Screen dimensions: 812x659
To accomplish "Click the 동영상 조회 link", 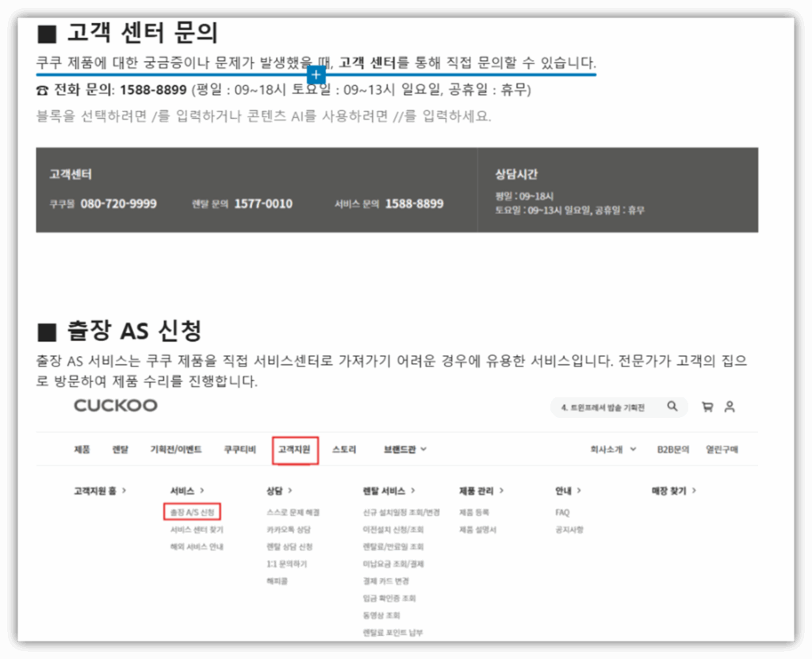I will pyautogui.click(x=381, y=615).
